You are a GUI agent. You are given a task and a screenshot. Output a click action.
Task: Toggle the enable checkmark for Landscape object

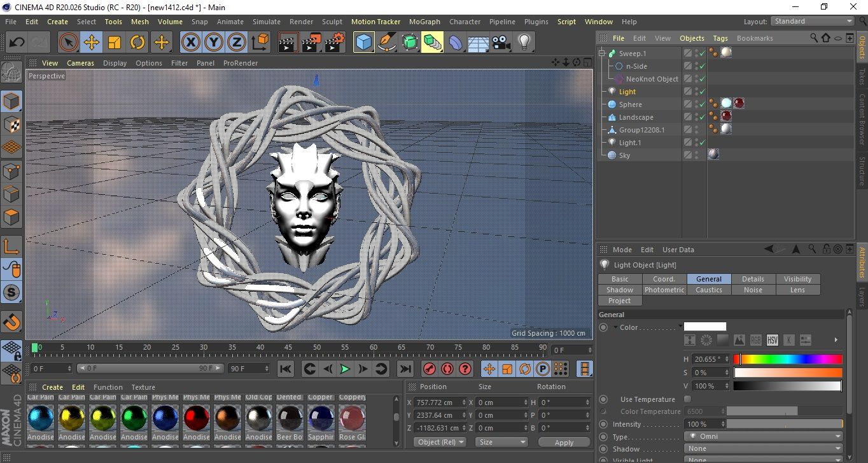coord(702,117)
